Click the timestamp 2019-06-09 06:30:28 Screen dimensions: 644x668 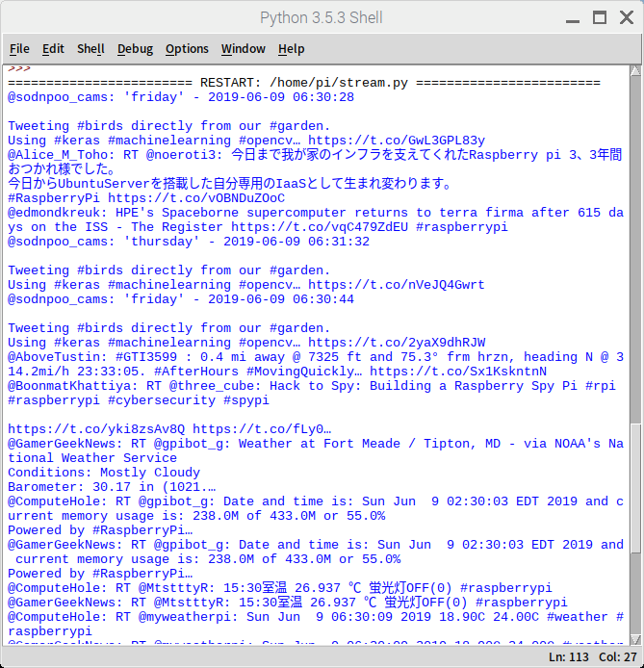tap(281, 97)
